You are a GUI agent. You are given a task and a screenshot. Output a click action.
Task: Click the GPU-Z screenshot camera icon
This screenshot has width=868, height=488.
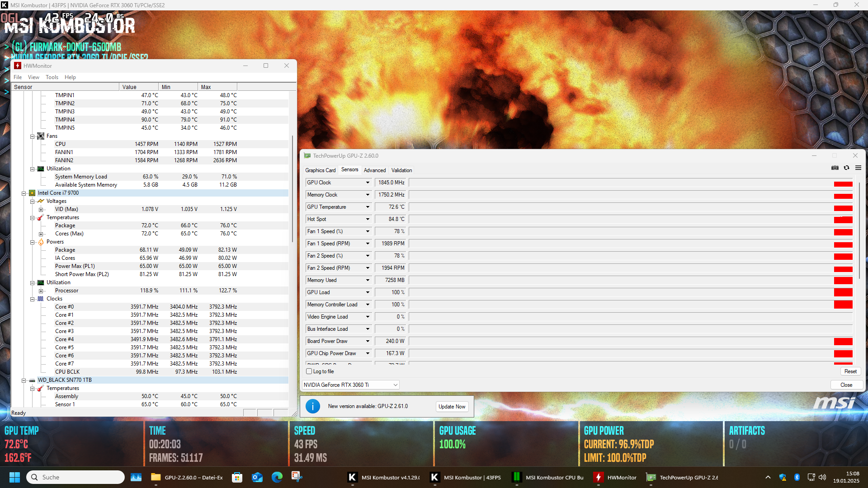[835, 168]
